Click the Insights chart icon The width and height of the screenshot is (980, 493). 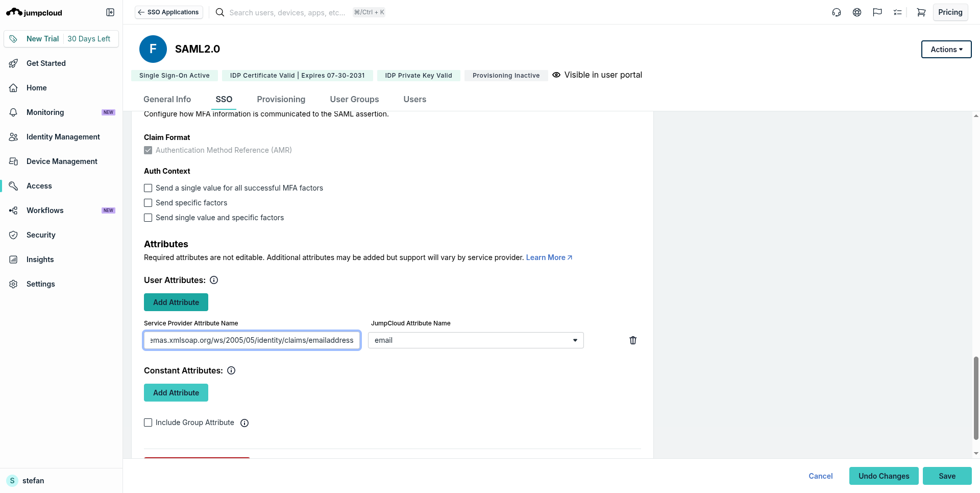[x=14, y=260]
